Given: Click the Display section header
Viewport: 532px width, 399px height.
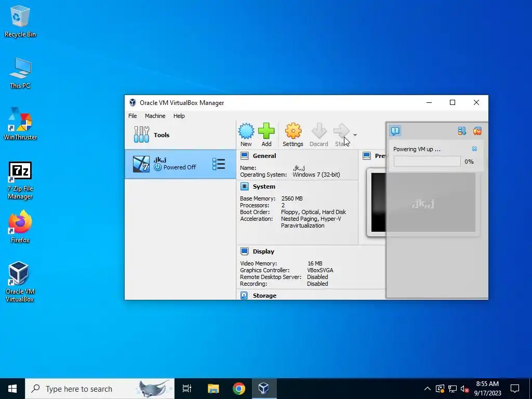Looking at the screenshot, I should point(263,251).
